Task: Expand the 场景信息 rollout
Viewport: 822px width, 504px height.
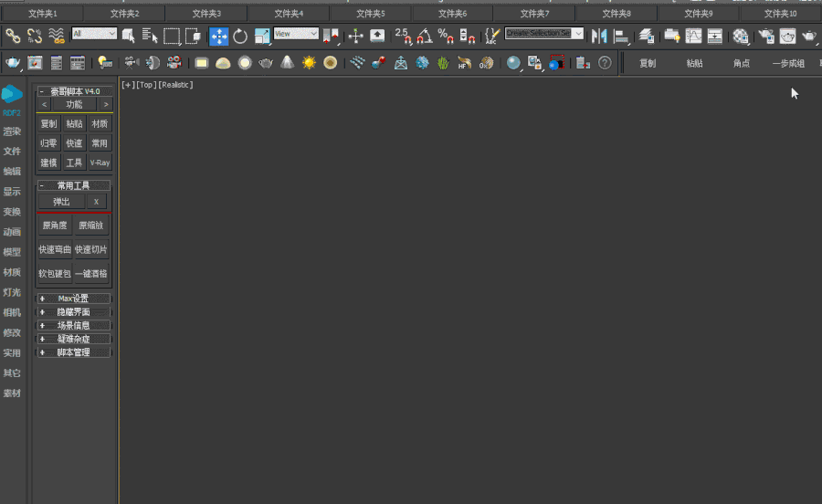Action: coord(73,325)
